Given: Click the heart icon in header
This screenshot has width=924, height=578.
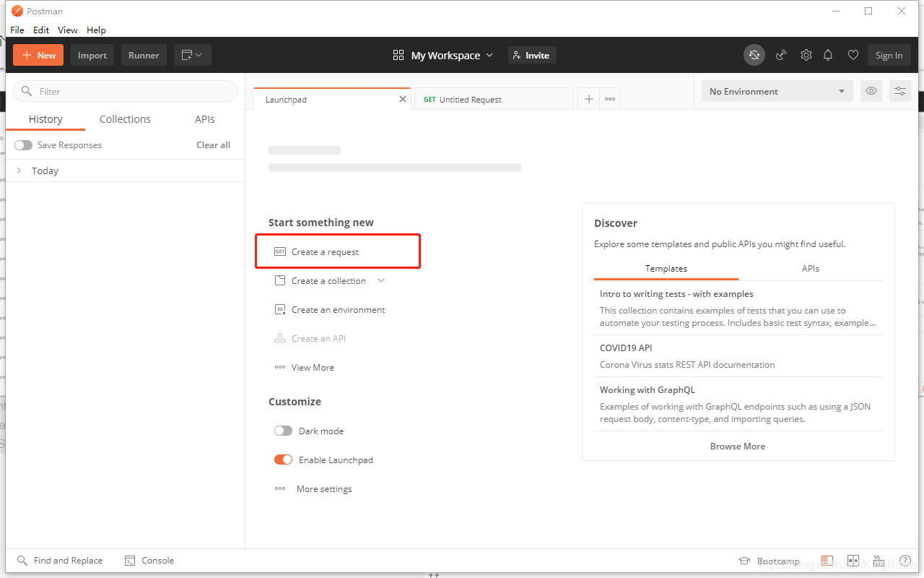Looking at the screenshot, I should point(853,55).
